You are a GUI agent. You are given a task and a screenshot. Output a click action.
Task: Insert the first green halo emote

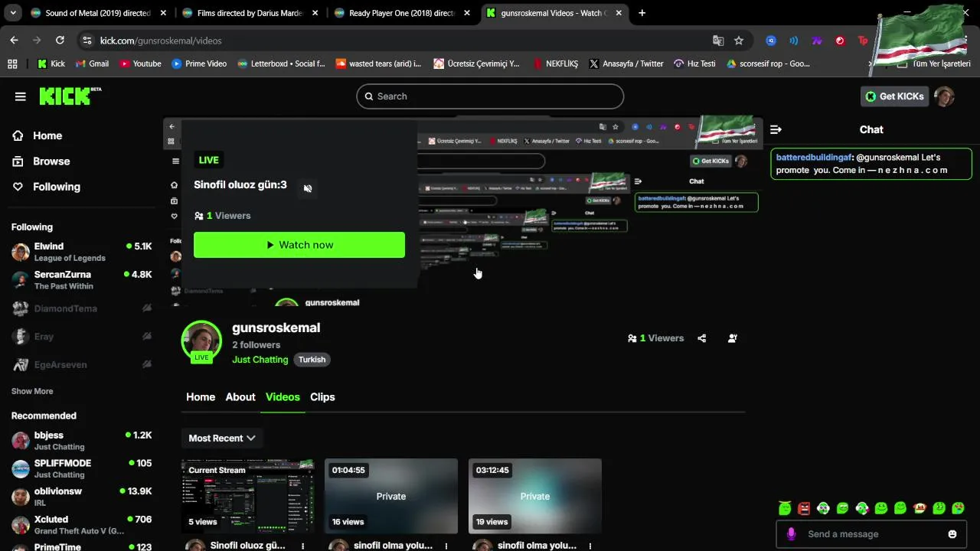point(785,508)
